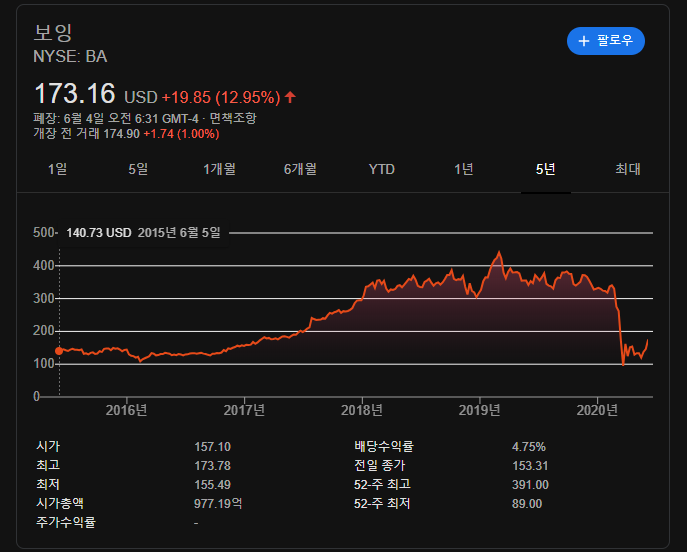Click the 시가 value 157.10

coord(212,447)
